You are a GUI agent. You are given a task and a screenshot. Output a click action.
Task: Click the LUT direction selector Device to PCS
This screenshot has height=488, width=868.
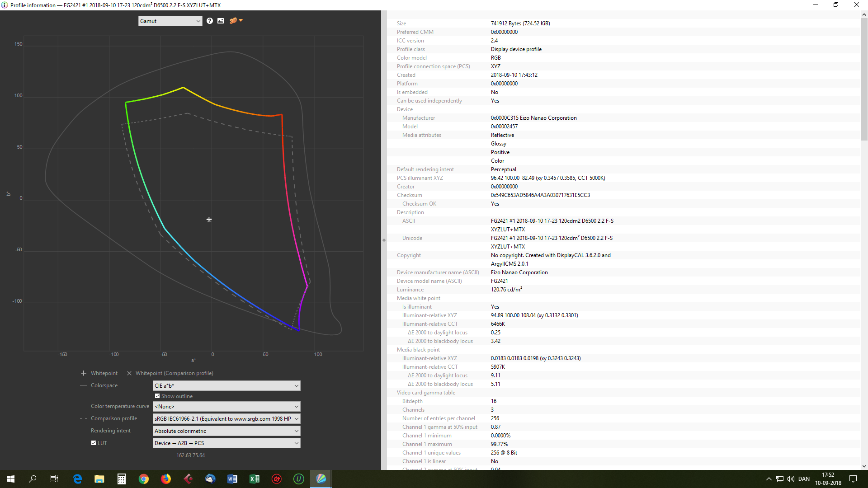click(x=226, y=443)
